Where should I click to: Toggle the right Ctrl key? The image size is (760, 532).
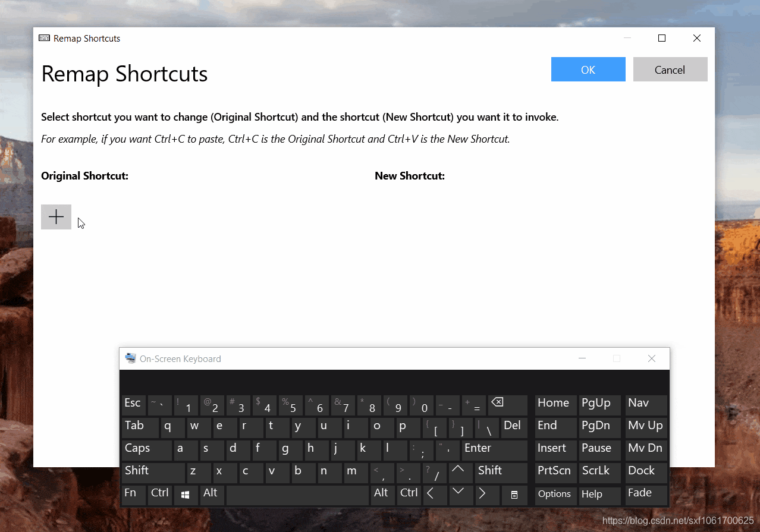point(409,495)
